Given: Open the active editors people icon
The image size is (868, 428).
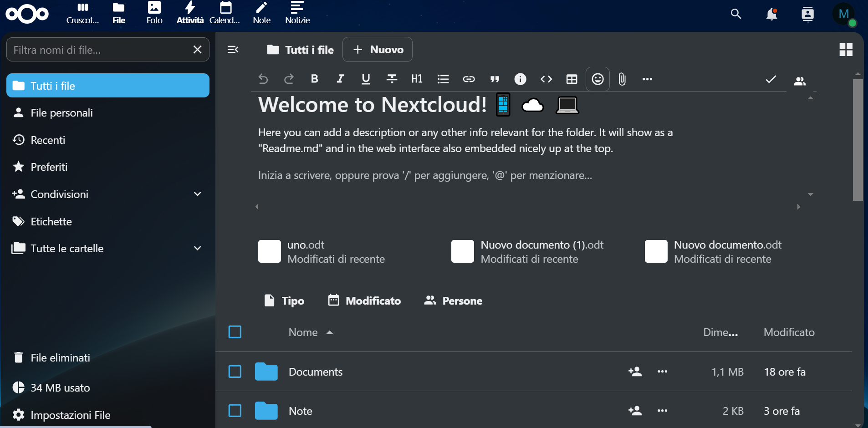Looking at the screenshot, I should click(x=800, y=81).
